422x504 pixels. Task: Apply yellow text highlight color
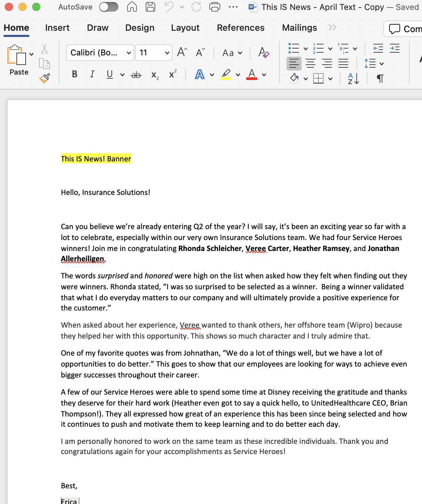point(226,74)
